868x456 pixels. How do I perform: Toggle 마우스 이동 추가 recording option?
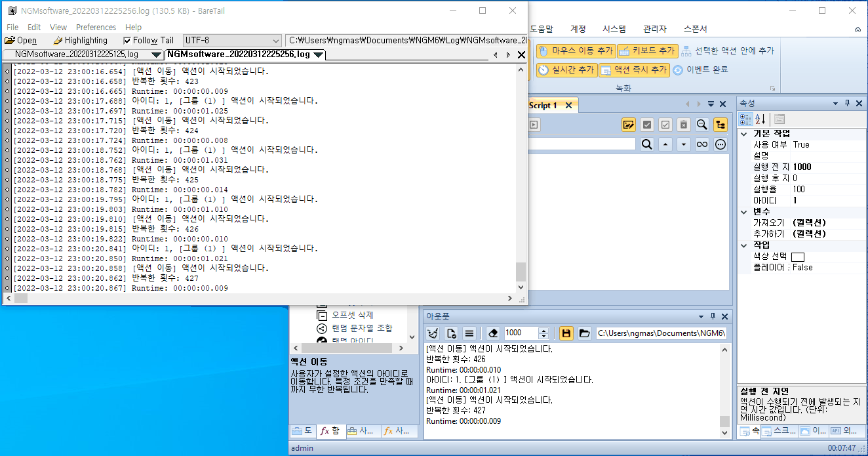pyautogui.click(x=575, y=51)
